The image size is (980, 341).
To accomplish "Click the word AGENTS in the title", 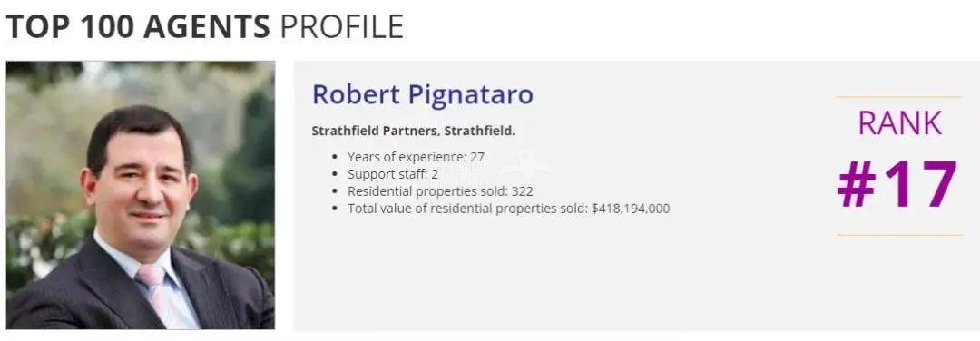I will pyautogui.click(x=206, y=27).
